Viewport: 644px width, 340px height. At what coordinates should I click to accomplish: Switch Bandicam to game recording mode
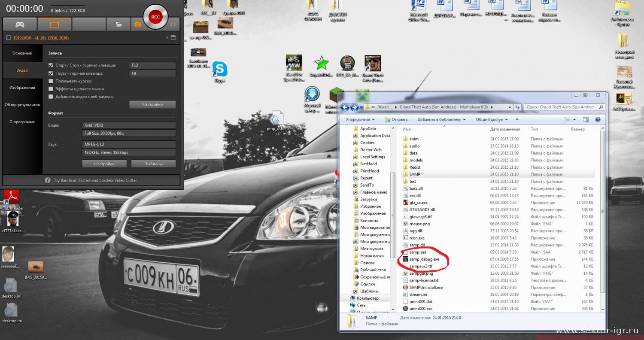coord(20,24)
